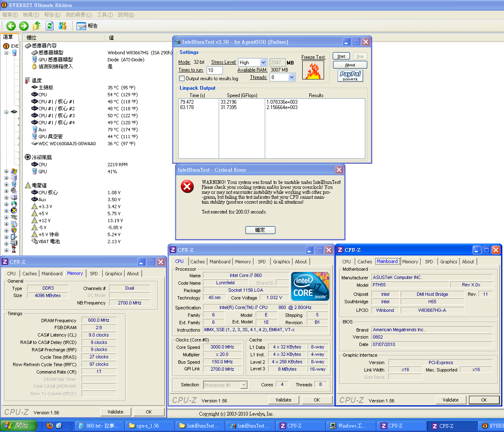The width and height of the screenshot is (504, 432).
Task: Open the 檔案(F) menu
Action: 10,15
